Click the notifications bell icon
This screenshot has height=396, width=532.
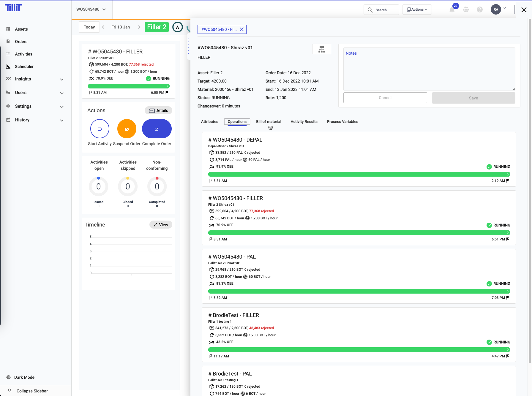pyautogui.click(x=452, y=9)
